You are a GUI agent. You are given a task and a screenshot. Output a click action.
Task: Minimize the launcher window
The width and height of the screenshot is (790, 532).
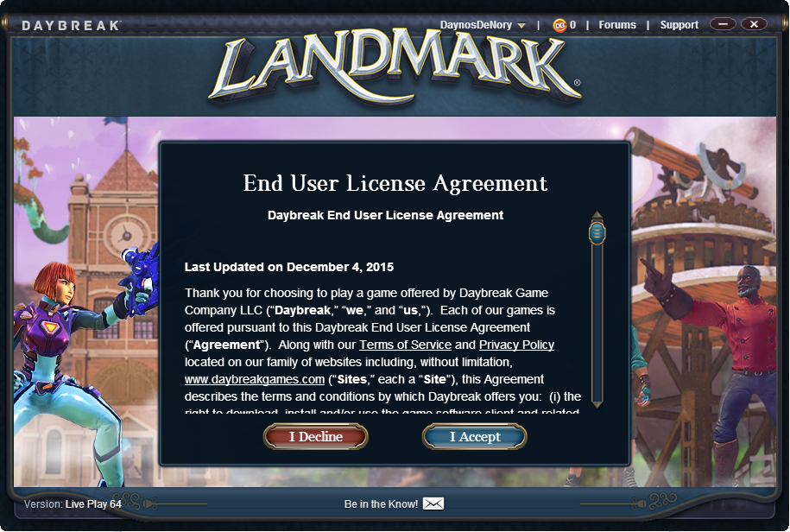[723, 24]
